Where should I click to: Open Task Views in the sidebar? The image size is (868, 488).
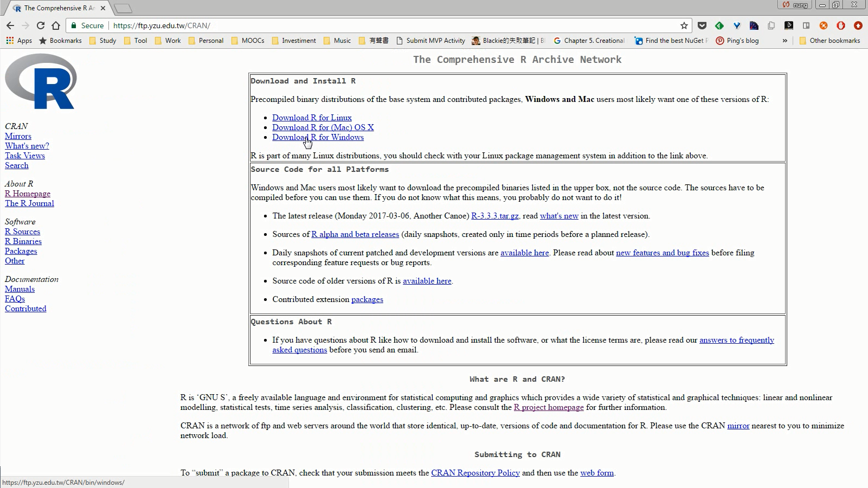pyautogui.click(x=25, y=156)
